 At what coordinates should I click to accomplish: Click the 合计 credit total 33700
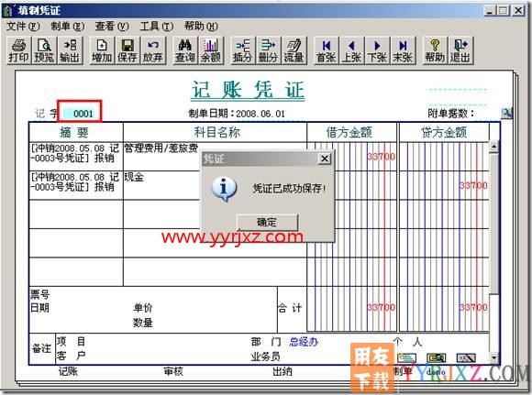473,308
